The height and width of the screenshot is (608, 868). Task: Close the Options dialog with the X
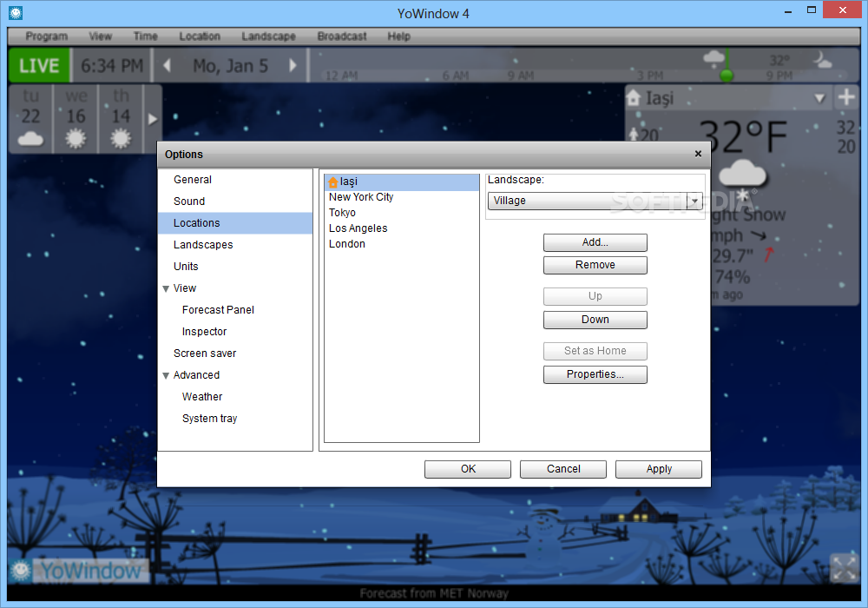698,154
